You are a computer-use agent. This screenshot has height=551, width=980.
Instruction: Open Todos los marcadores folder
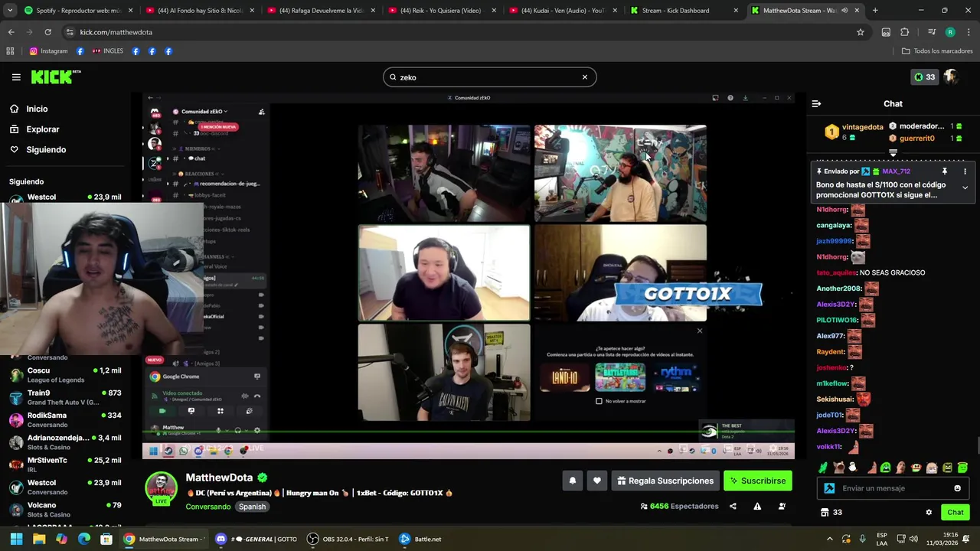[x=937, y=51]
